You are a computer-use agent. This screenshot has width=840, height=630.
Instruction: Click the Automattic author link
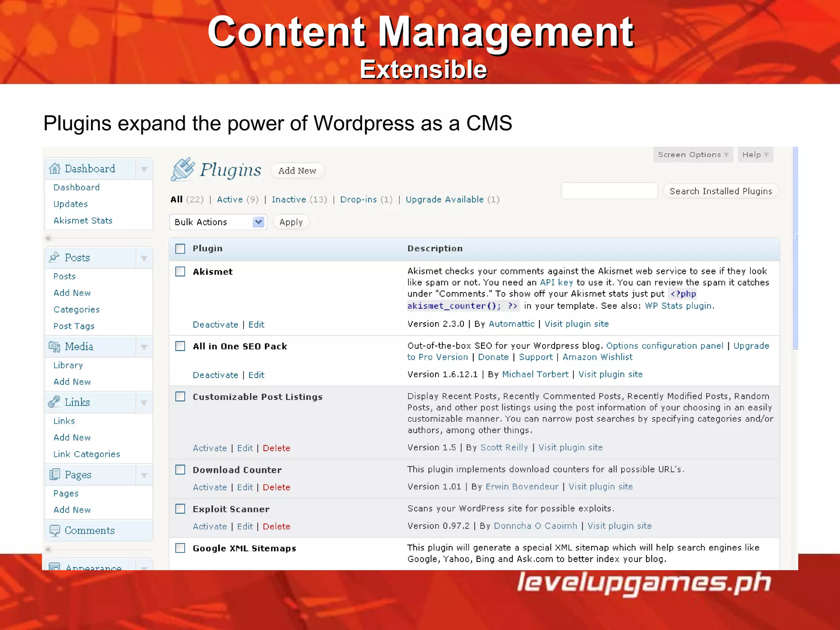click(x=511, y=324)
